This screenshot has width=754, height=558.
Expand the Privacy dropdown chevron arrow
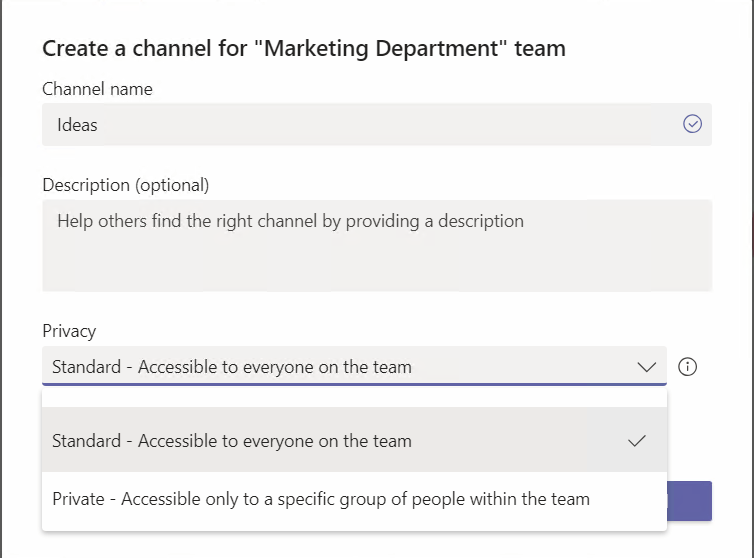tap(646, 367)
